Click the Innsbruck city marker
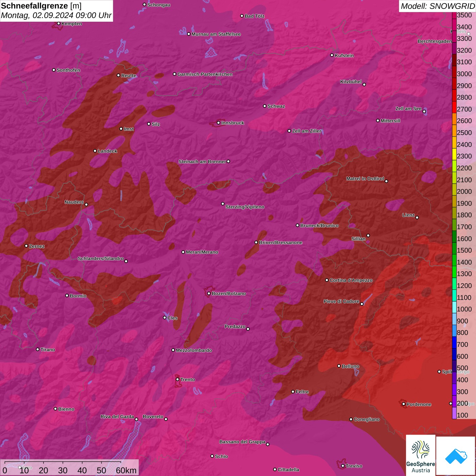Screen dimensions: 476x476 pos(219,123)
